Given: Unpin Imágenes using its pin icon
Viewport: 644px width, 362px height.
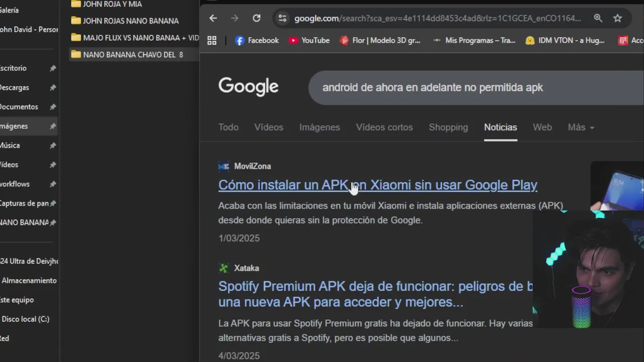Looking at the screenshot, I should coord(53,126).
